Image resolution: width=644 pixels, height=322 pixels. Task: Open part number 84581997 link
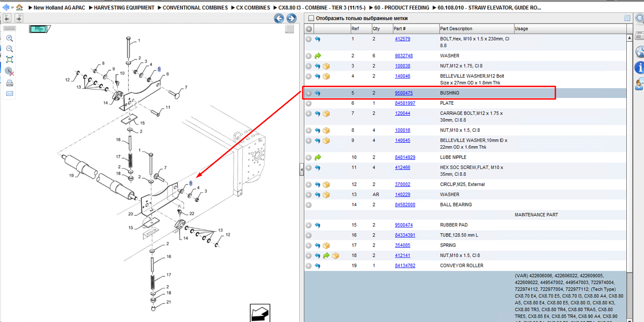click(405, 103)
